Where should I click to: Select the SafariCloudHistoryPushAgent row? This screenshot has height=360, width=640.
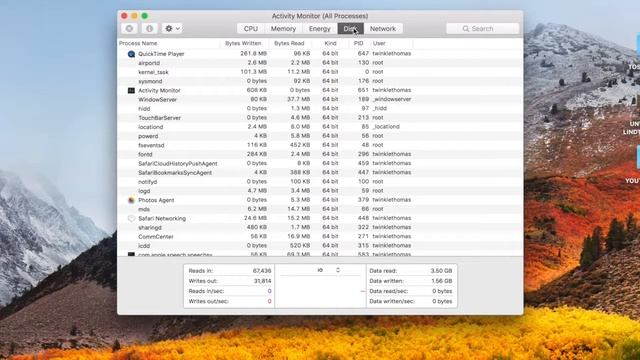(x=320, y=163)
